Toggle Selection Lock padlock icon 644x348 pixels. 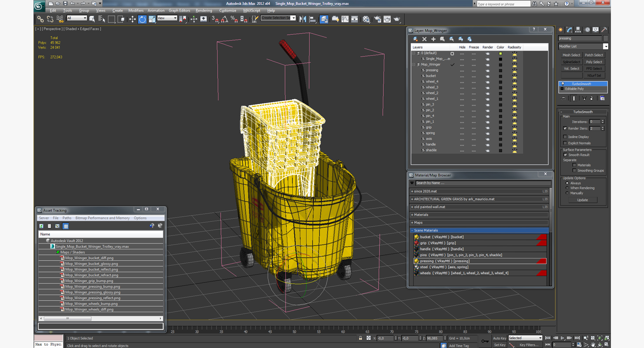[360, 338]
